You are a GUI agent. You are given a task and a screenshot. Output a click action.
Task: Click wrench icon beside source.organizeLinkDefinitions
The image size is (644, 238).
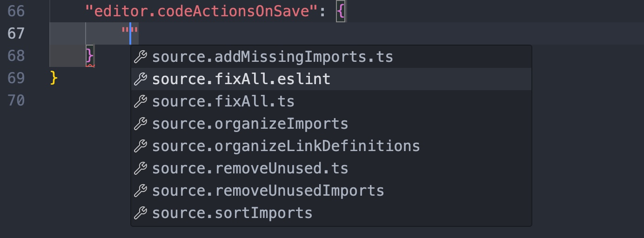pyautogui.click(x=141, y=146)
